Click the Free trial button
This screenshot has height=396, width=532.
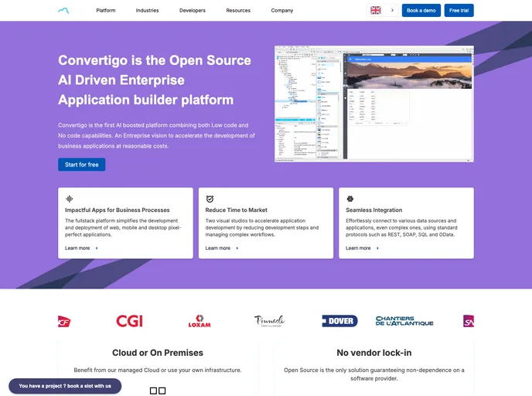[x=459, y=11]
